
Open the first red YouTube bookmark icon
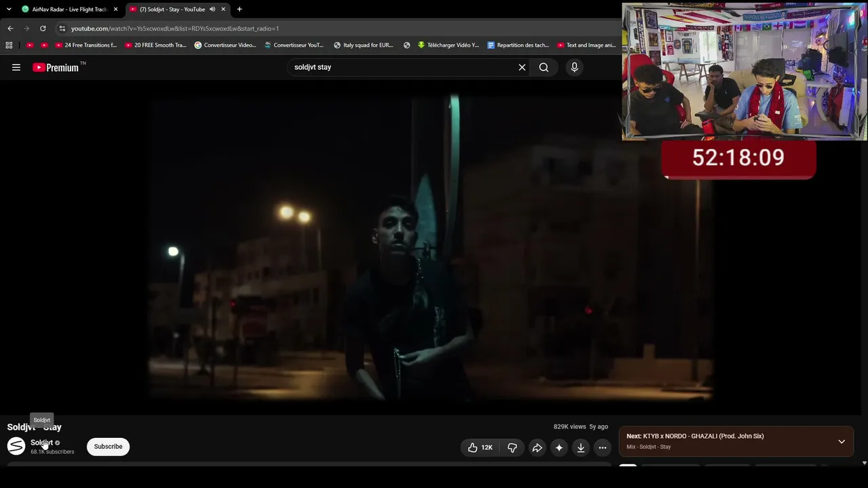[x=30, y=45]
